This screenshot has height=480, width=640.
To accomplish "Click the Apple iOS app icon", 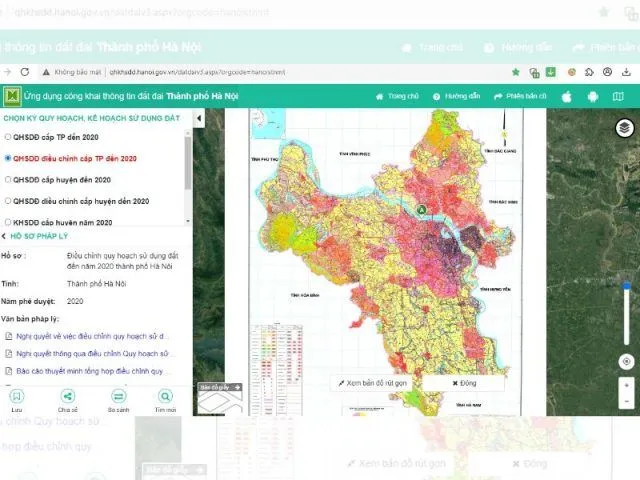I will coord(566,96).
